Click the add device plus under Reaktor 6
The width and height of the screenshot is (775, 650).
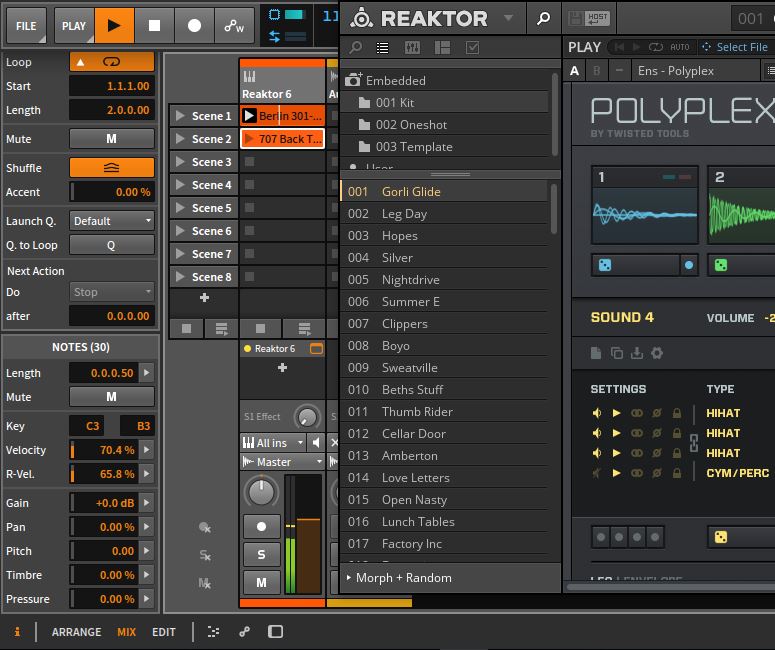(282, 367)
